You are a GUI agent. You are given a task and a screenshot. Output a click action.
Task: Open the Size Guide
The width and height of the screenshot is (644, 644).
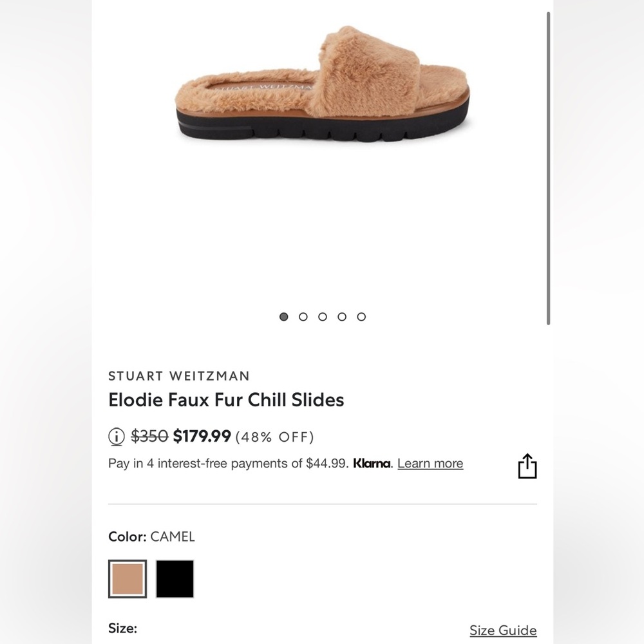(x=503, y=630)
